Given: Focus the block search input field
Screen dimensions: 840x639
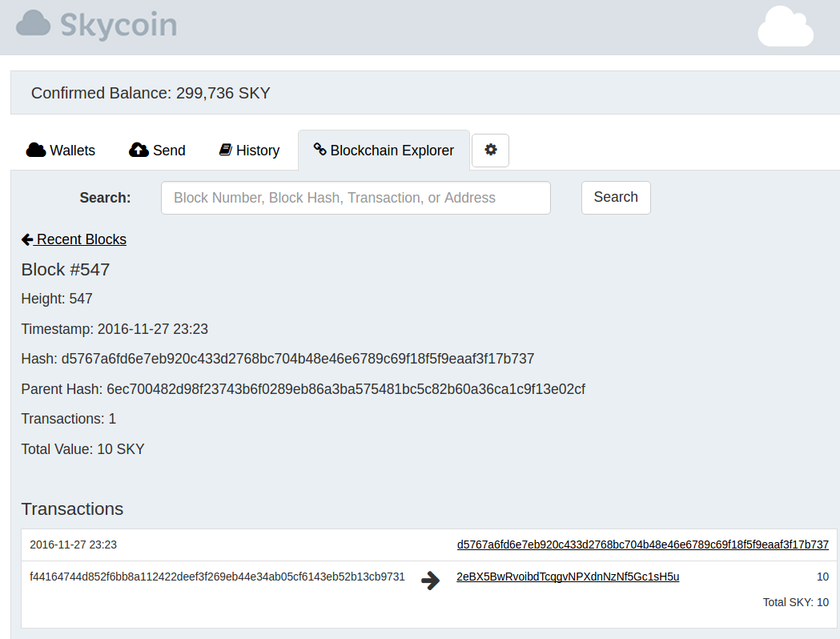Looking at the screenshot, I should click(x=356, y=198).
